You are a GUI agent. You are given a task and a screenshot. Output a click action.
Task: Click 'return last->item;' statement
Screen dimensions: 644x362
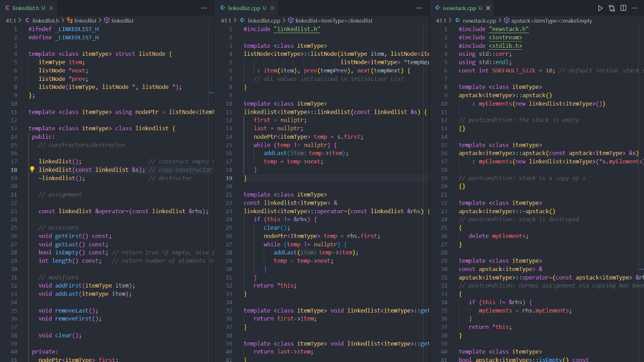284,352
